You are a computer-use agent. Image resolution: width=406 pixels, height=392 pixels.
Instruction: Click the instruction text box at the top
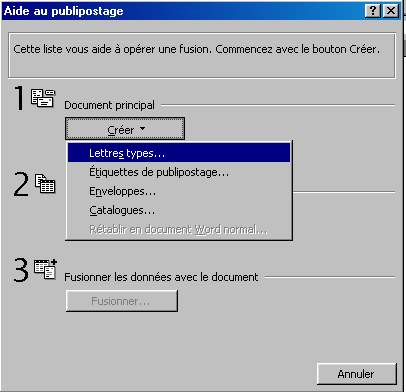tap(202, 55)
